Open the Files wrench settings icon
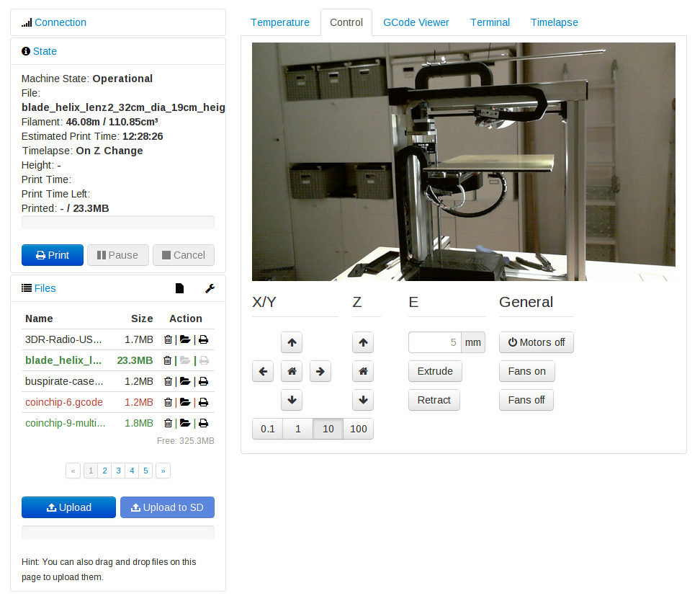Image resolution: width=700 pixels, height=601 pixels. coord(210,288)
